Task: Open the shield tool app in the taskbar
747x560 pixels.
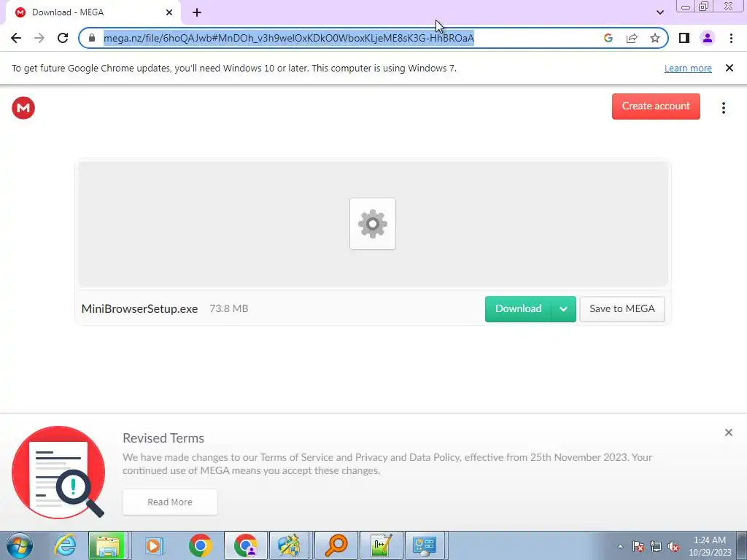Action: pos(290,545)
